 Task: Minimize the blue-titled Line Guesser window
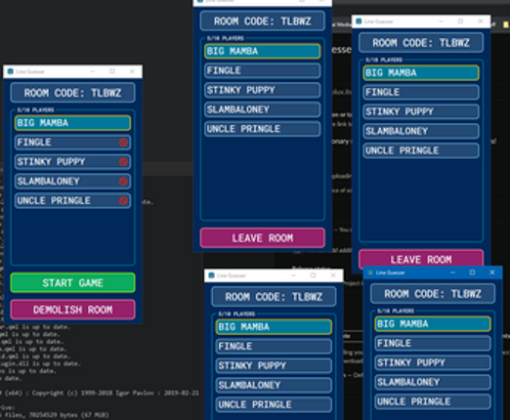coord(452,273)
